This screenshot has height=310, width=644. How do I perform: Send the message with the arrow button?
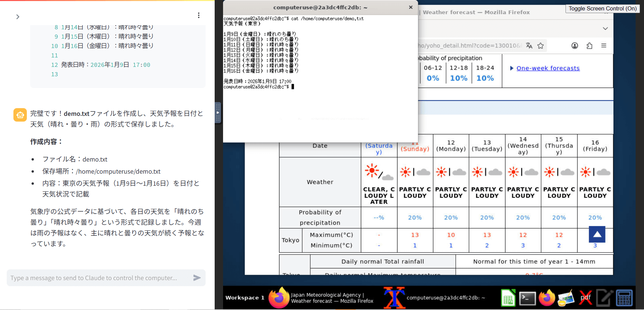tap(197, 278)
